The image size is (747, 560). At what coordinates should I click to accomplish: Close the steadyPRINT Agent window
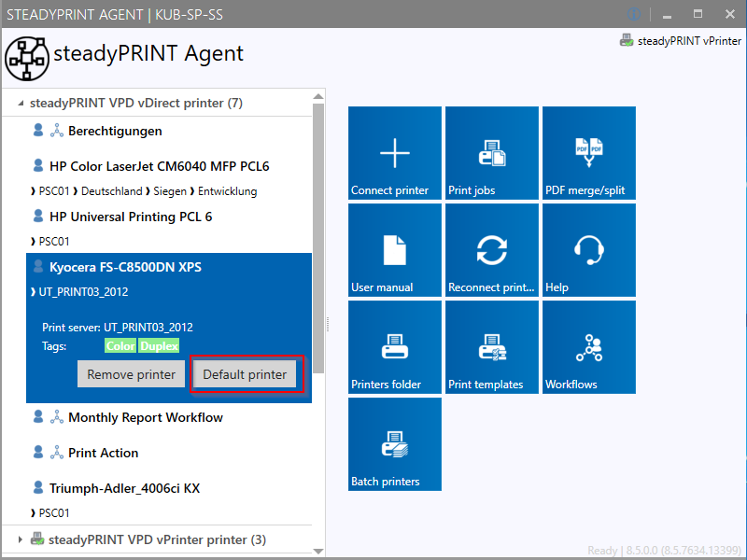pos(730,14)
